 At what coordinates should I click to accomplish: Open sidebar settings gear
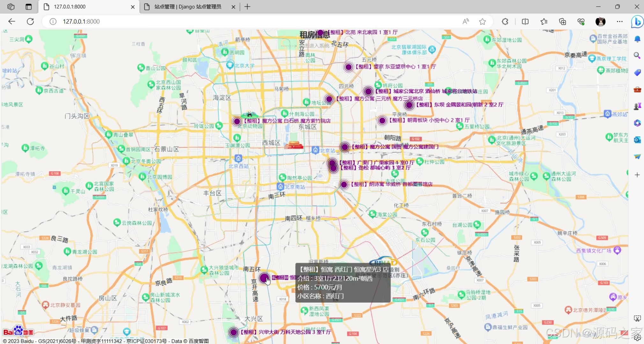click(x=637, y=338)
